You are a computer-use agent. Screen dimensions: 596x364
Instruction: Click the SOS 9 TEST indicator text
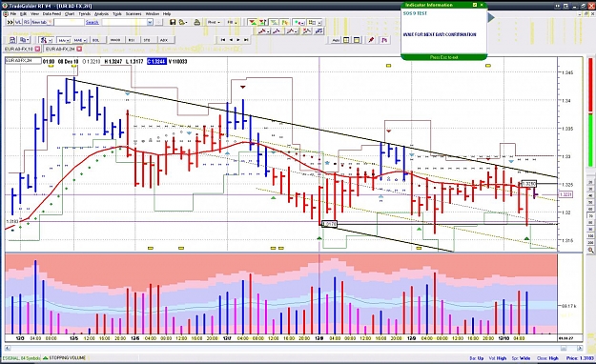pyautogui.click(x=415, y=13)
